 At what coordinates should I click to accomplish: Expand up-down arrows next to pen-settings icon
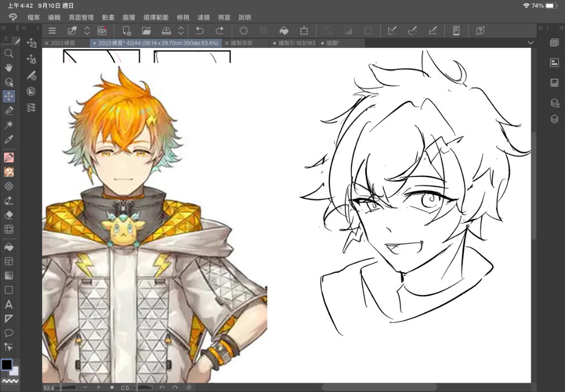tap(87, 30)
